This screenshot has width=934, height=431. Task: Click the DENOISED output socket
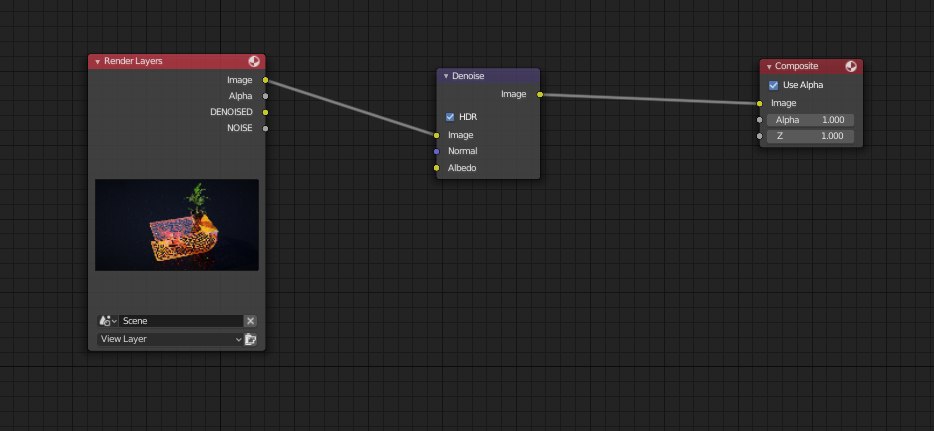[x=265, y=112]
